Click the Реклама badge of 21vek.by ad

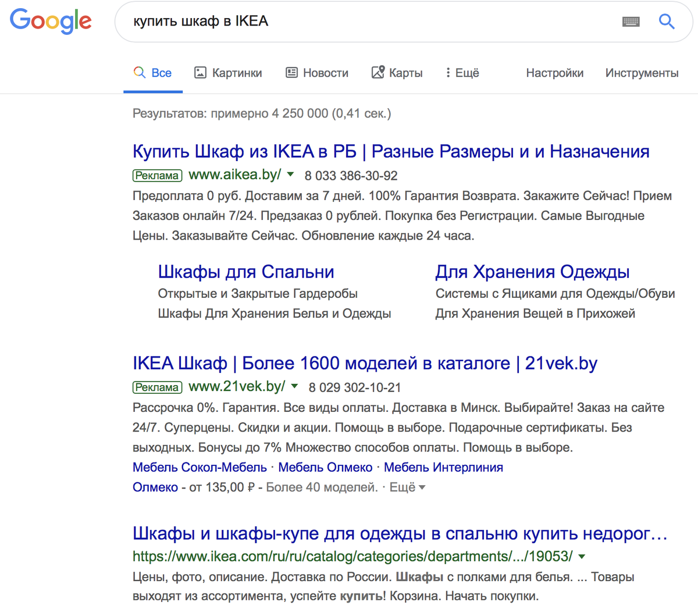click(x=157, y=387)
